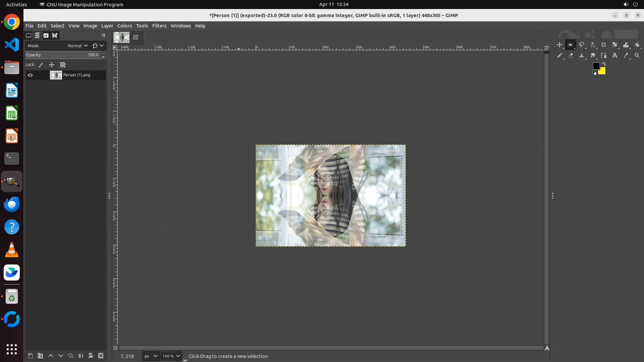This screenshot has height=362, width=644.
Task: Toggle lock pixels brush icon
Action: click(41, 65)
